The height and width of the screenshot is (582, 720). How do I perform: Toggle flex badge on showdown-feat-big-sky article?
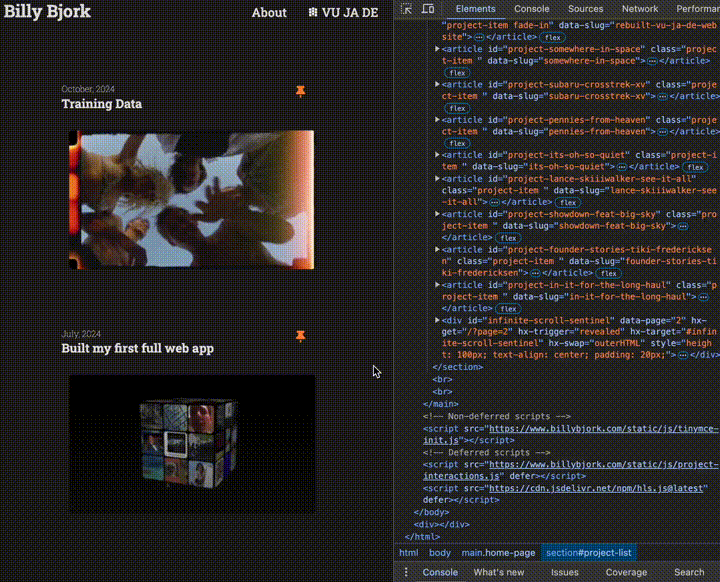(508, 238)
